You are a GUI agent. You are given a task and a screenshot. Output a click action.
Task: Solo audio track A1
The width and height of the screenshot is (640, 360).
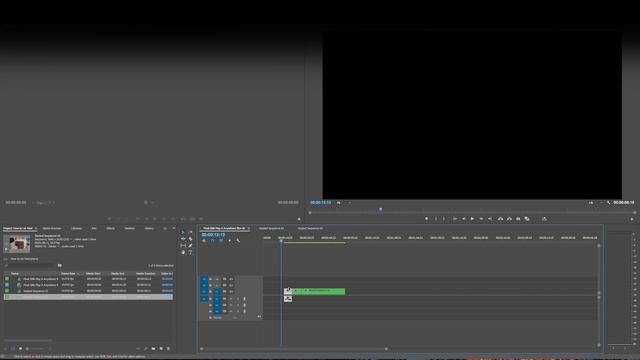(x=238, y=299)
